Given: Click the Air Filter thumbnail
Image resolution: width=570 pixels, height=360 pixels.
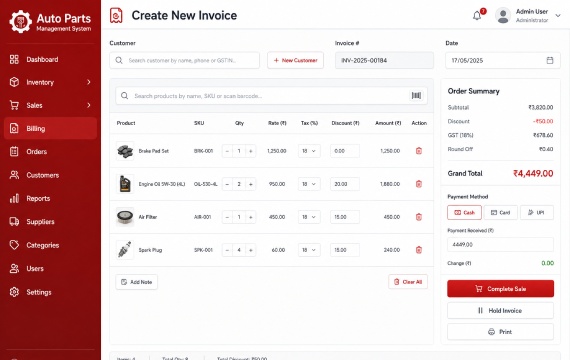Looking at the screenshot, I should 125,217.
